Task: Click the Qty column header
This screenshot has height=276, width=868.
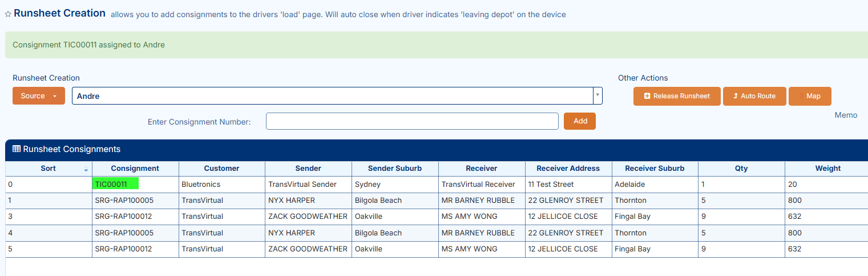Action: tap(741, 169)
